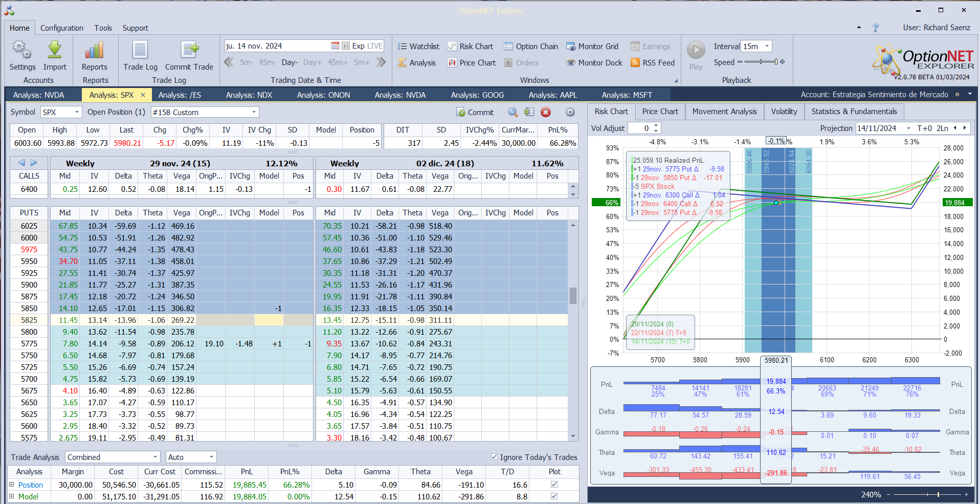Click the magnifier icon next to Commit
This screenshot has width=980, height=504.
tap(513, 112)
